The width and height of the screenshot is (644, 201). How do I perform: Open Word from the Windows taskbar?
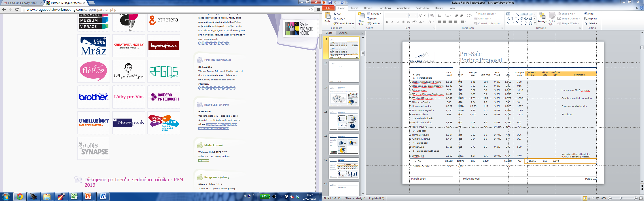point(102,197)
